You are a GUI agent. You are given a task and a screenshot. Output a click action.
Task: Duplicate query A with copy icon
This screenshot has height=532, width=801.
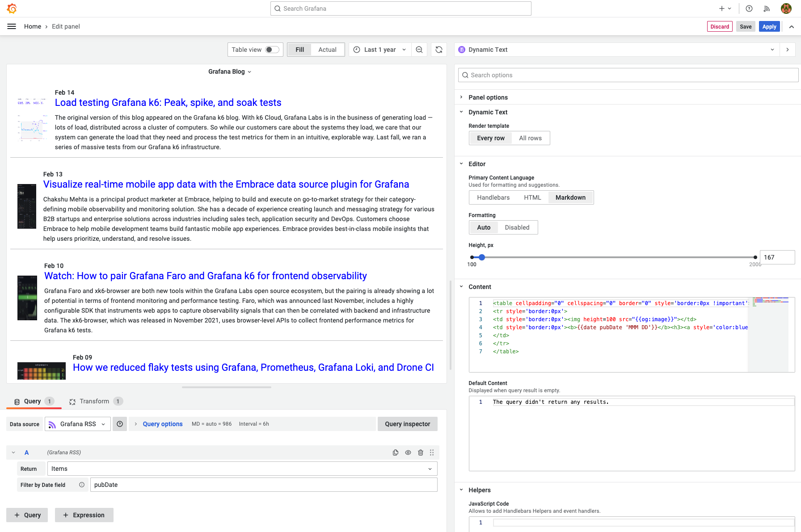(396, 452)
